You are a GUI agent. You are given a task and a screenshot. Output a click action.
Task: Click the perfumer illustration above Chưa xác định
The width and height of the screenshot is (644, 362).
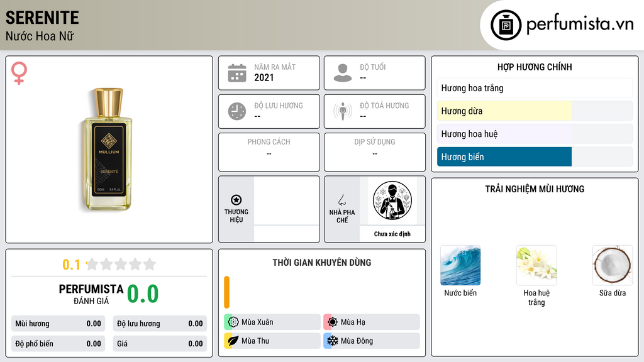[392, 200]
